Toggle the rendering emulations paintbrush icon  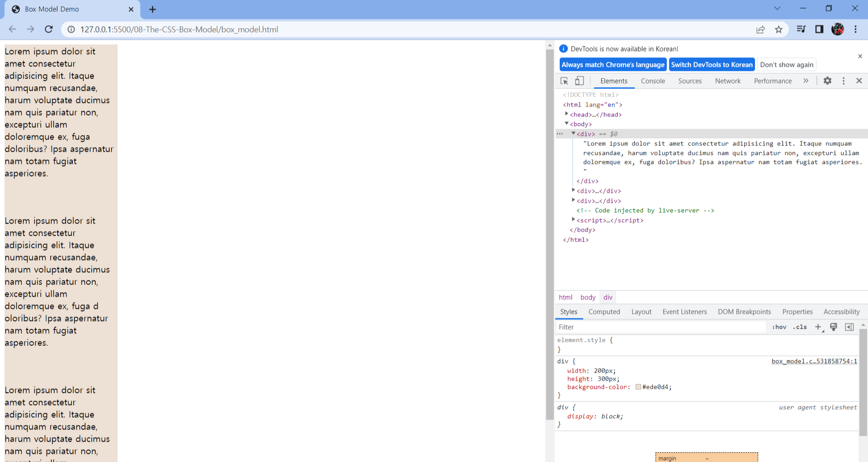[x=834, y=327]
